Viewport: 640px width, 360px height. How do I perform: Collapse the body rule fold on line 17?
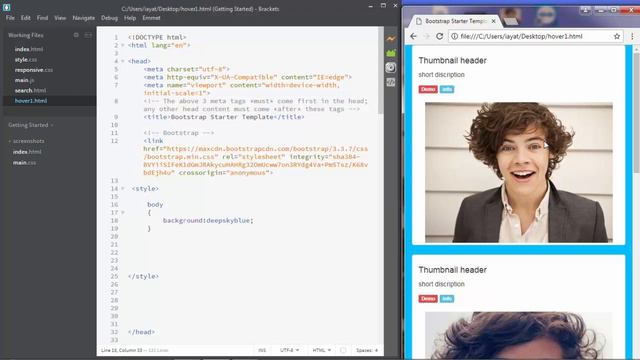point(122,213)
